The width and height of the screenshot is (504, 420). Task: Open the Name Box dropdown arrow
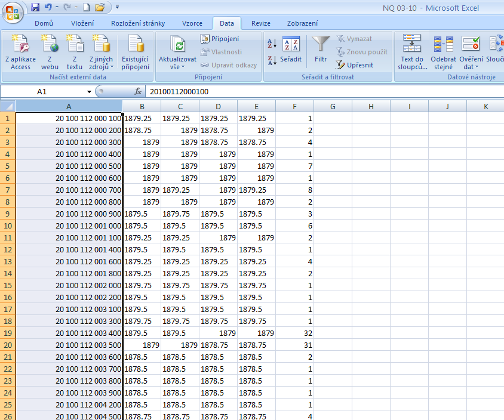point(89,91)
